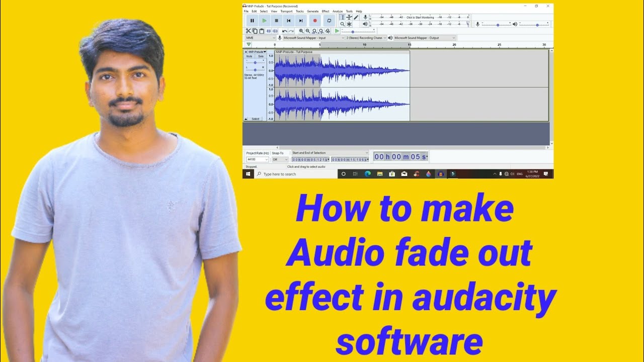Select the Draw (pencil) tool
This screenshot has width=644, height=362.
(x=356, y=18)
